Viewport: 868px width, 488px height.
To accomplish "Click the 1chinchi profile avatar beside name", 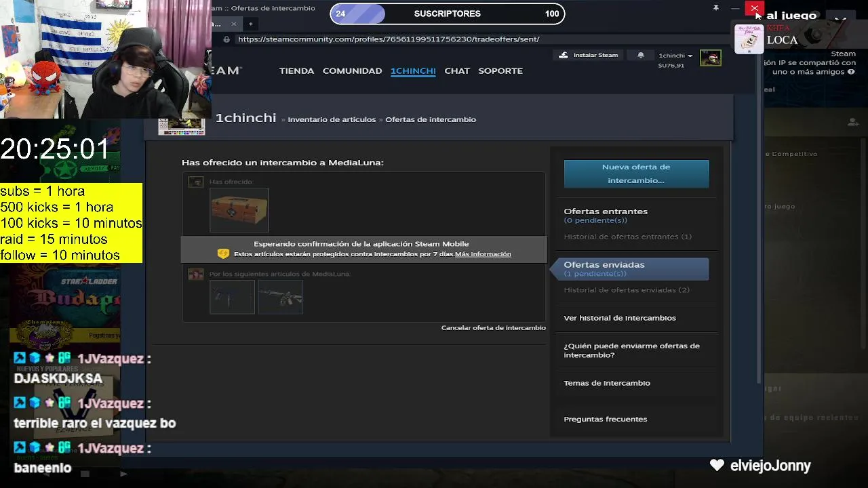I will point(182,126).
